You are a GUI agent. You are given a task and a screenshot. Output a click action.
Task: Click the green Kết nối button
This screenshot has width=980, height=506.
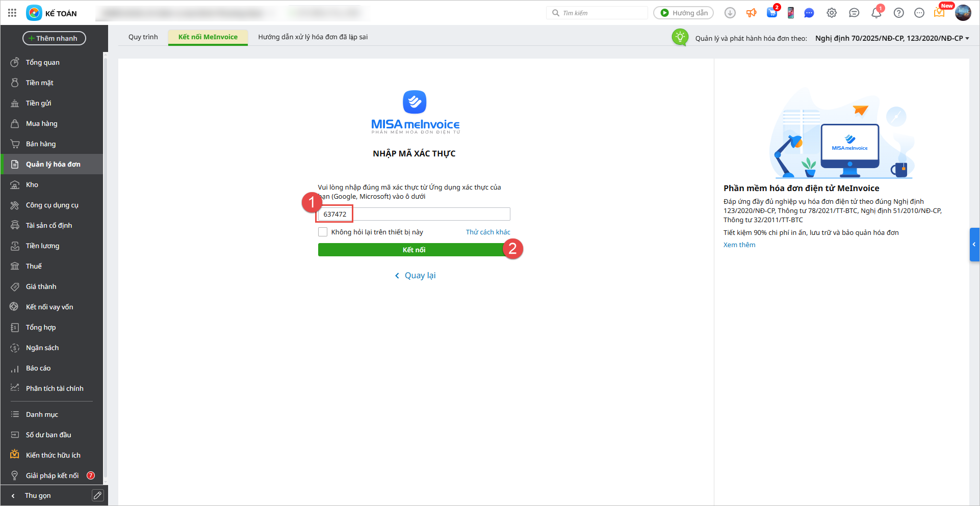point(414,250)
